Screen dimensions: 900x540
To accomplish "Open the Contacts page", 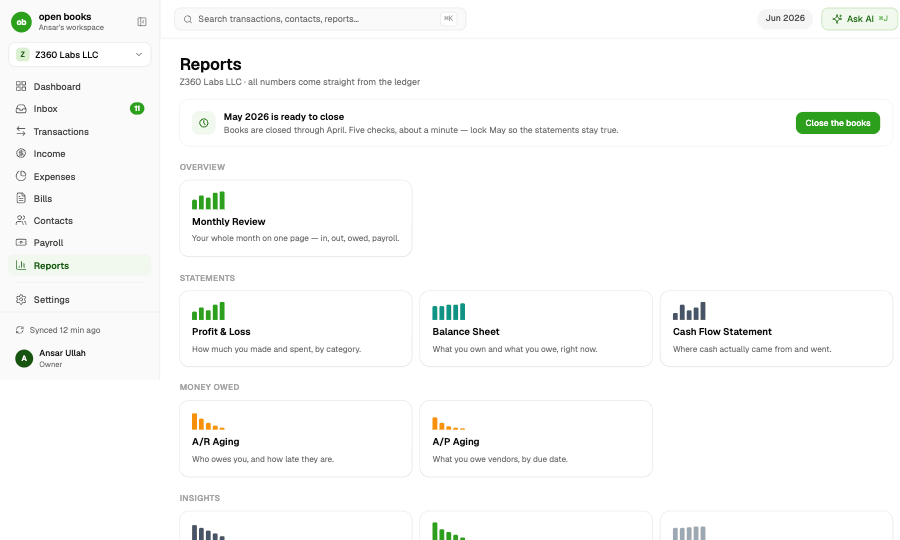I will click(80, 220).
